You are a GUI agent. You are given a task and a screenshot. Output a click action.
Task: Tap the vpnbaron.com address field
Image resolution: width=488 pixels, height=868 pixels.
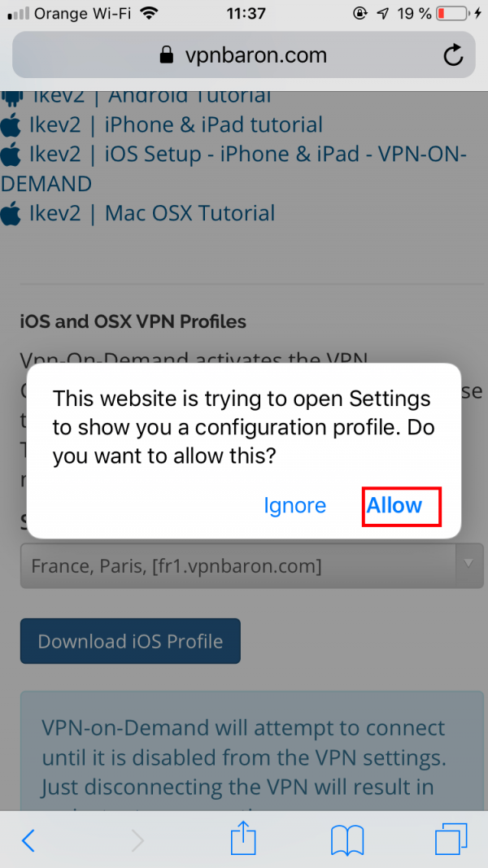click(x=243, y=55)
